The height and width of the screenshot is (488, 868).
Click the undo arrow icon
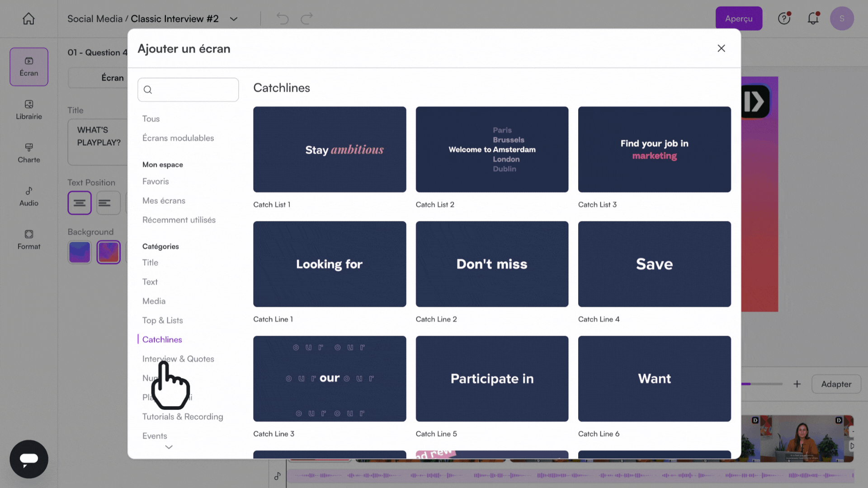tap(283, 19)
